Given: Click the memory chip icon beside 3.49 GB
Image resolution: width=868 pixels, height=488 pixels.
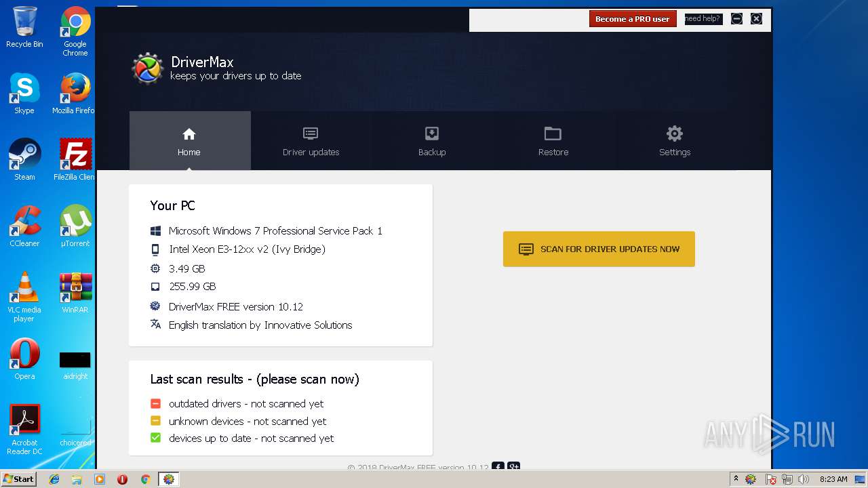Looking at the screenshot, I should pos(155,268).
